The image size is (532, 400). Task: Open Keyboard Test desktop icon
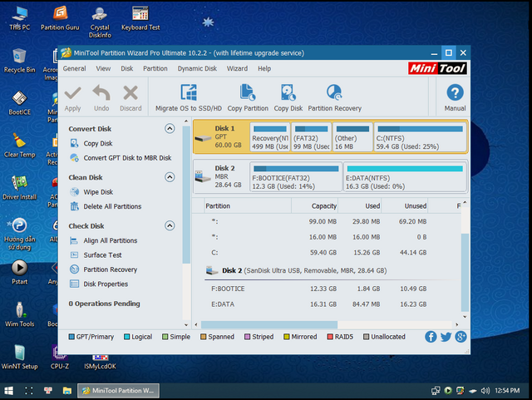[x=140, y=18]
